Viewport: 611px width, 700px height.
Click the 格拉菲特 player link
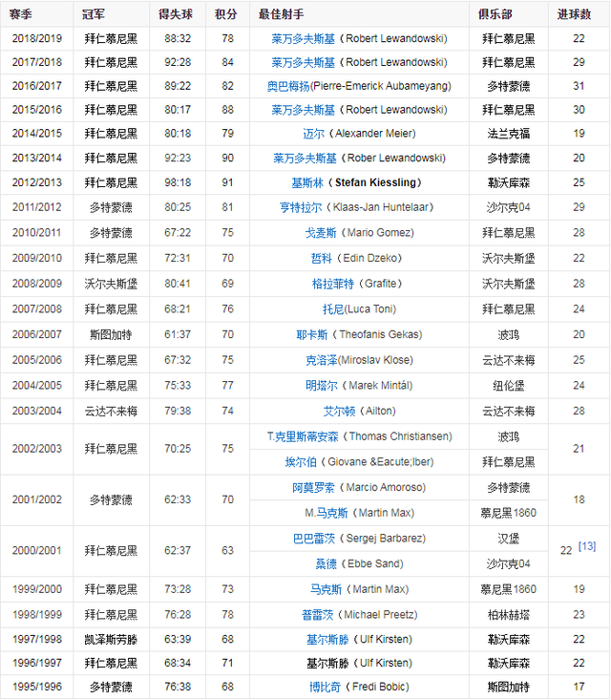pos(333,284)
